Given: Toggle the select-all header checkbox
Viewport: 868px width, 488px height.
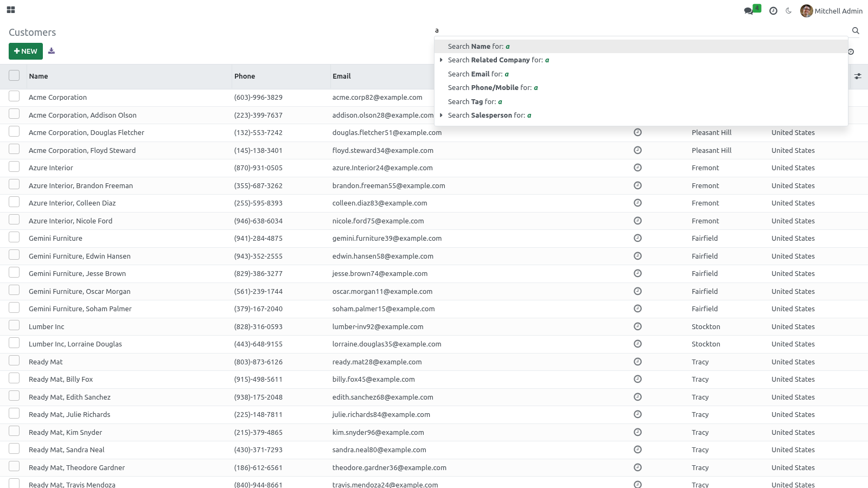Looking at the screenshot, I should [x=14, y=76].
